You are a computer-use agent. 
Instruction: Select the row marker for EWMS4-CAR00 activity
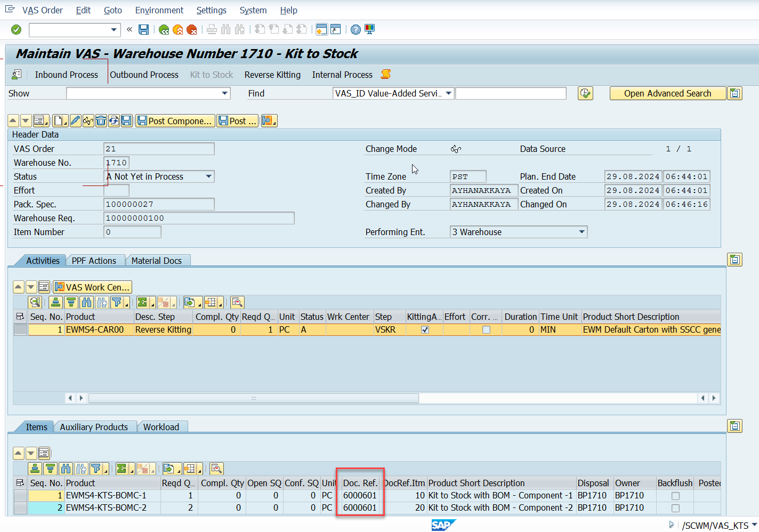coord(20,329)
